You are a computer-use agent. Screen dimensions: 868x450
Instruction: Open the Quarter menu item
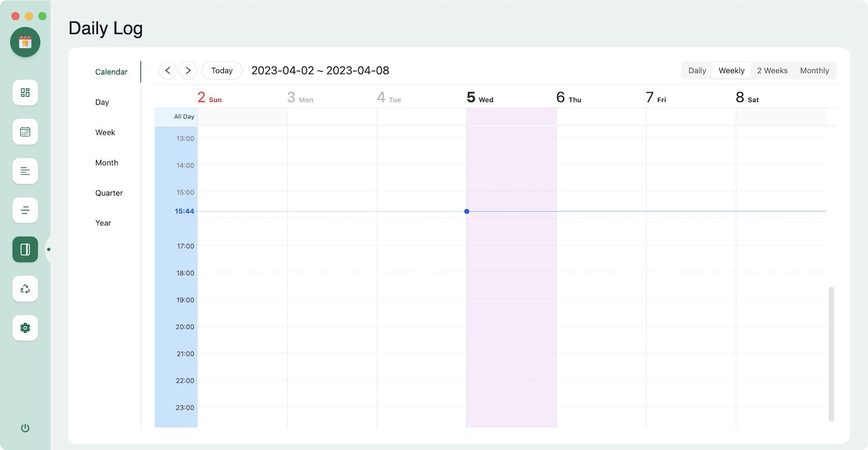point(109,193)
